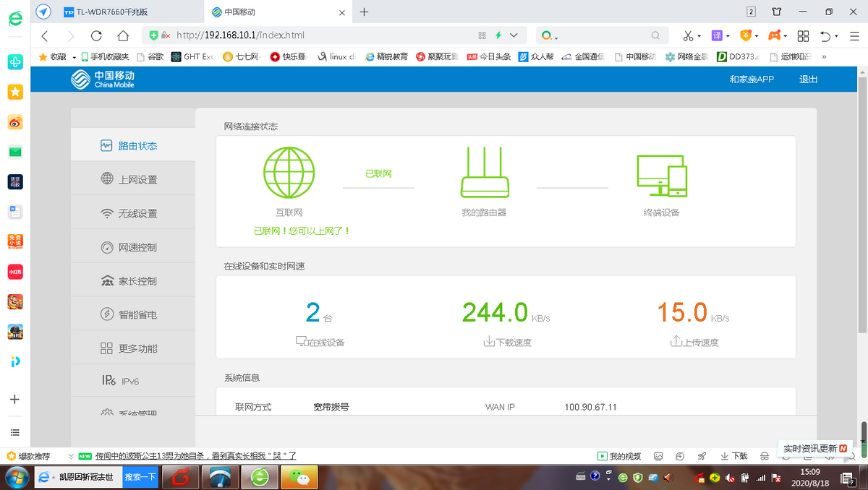Open a new browser tab
This screenshot has width=868, height=490.
364,12
